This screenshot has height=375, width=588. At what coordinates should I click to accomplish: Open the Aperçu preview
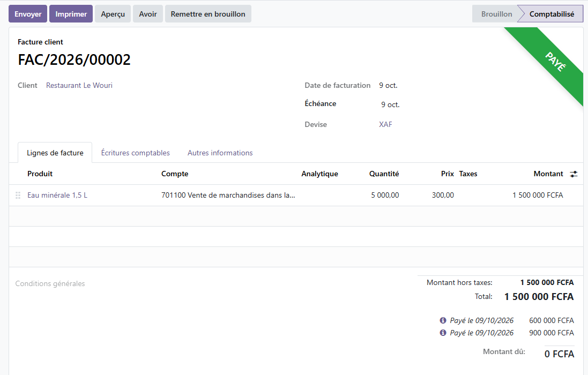(x=113, y=14)
